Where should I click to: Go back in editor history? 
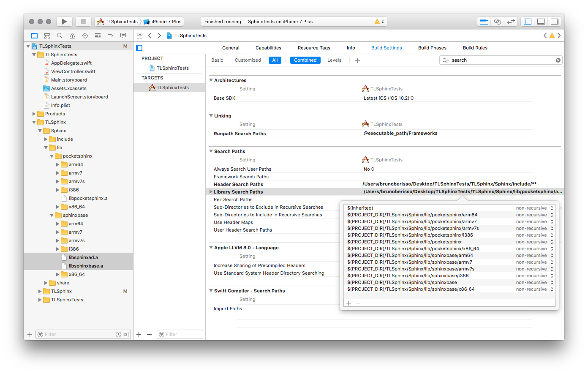(x=150, y=35)
